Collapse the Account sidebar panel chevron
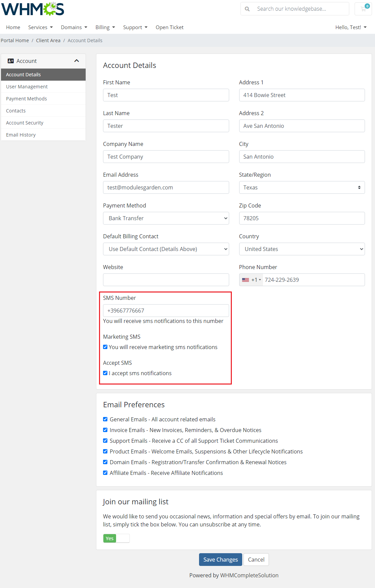375x588 pixels. coord(77,61)
